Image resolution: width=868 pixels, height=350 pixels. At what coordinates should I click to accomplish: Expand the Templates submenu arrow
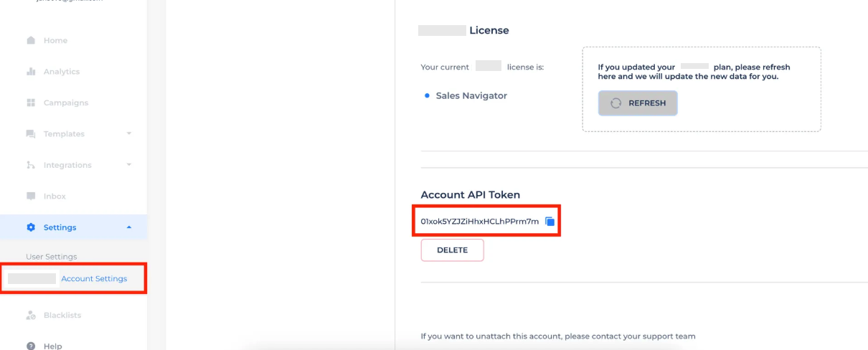coord(129,133)
